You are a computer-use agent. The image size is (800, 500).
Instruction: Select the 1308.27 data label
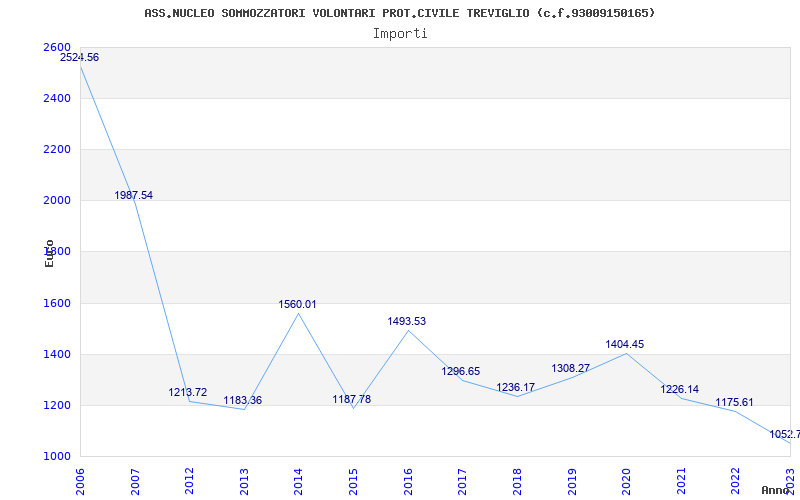571,369
